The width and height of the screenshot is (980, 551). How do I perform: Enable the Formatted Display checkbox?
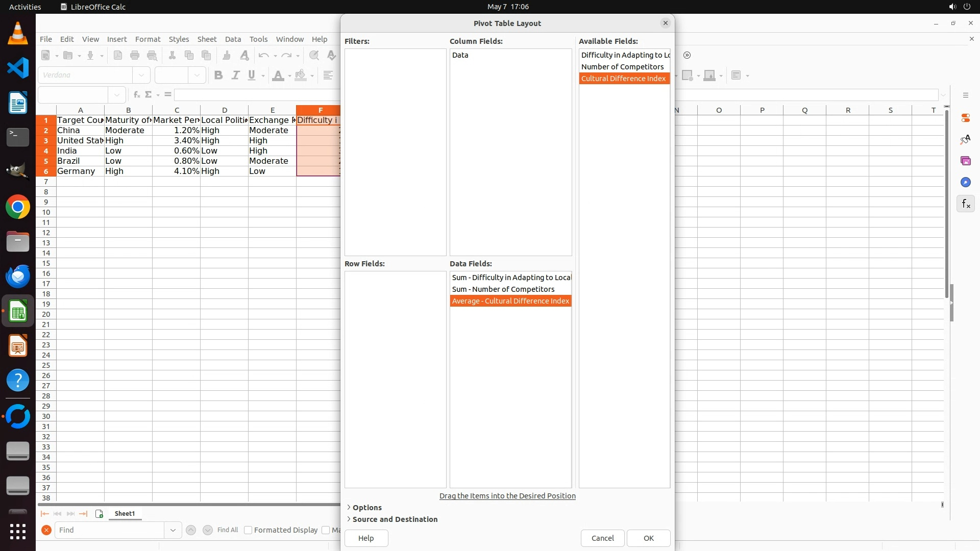coord(248,530)
